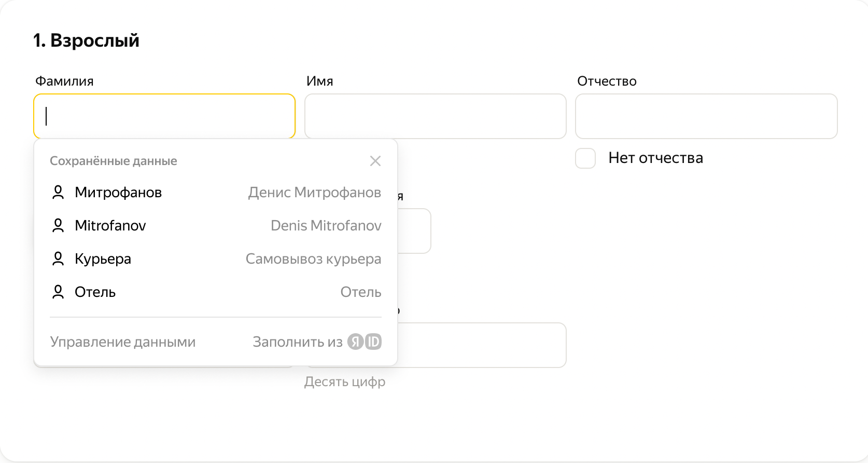This screenshot has height=463, width=868.
Task: Close the Сохранённые данные popup
Action: (375, 161)
